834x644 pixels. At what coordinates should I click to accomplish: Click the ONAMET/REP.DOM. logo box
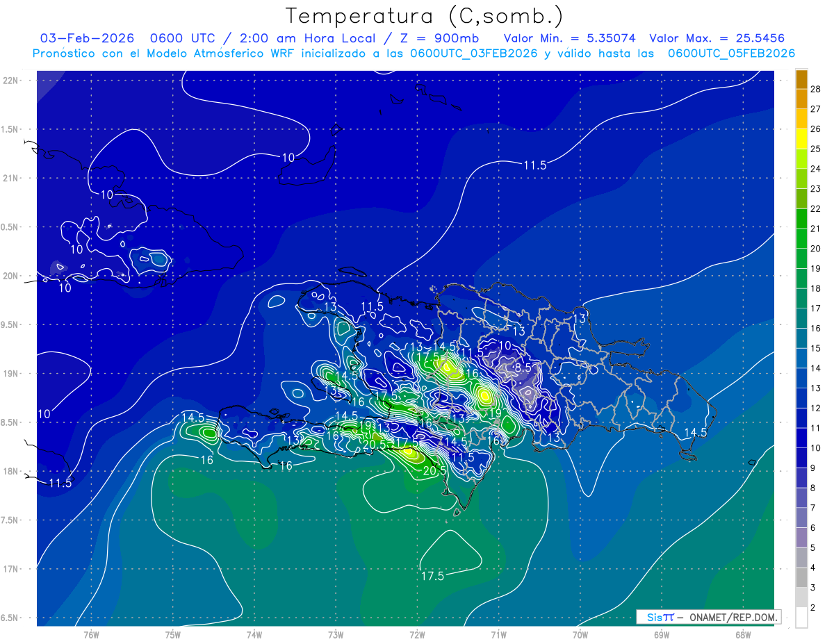coord(708,617)
